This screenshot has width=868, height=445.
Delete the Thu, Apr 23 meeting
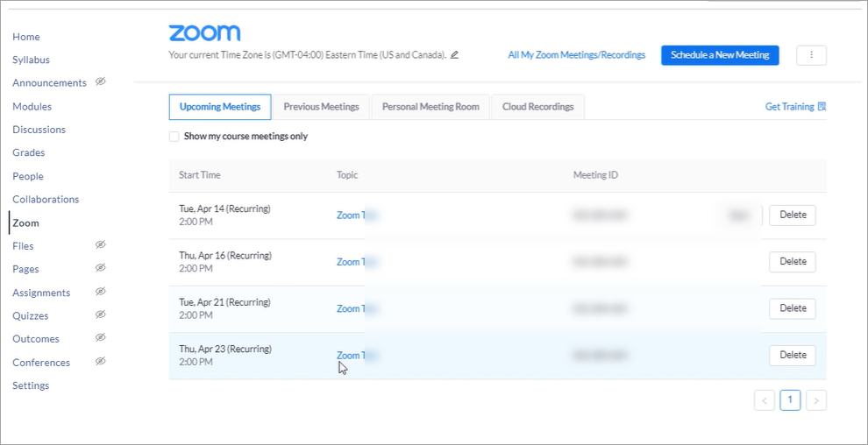793,356
